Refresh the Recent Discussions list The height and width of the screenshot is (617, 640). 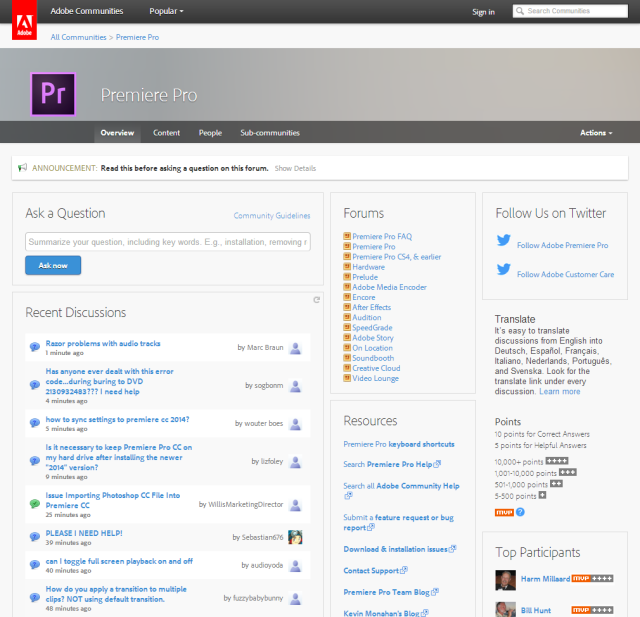316,300
